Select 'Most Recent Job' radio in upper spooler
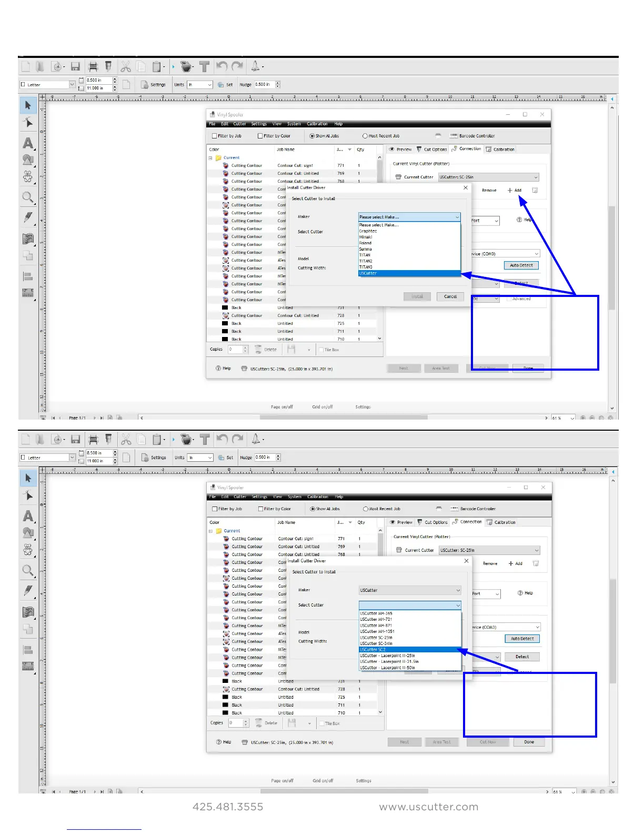644x834 pixels. point(365,136)
